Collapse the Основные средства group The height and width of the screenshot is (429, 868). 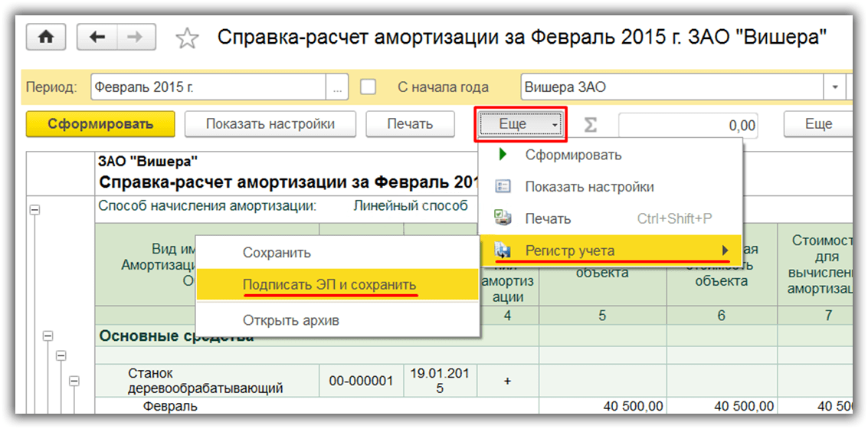click(x=47, y=336)
